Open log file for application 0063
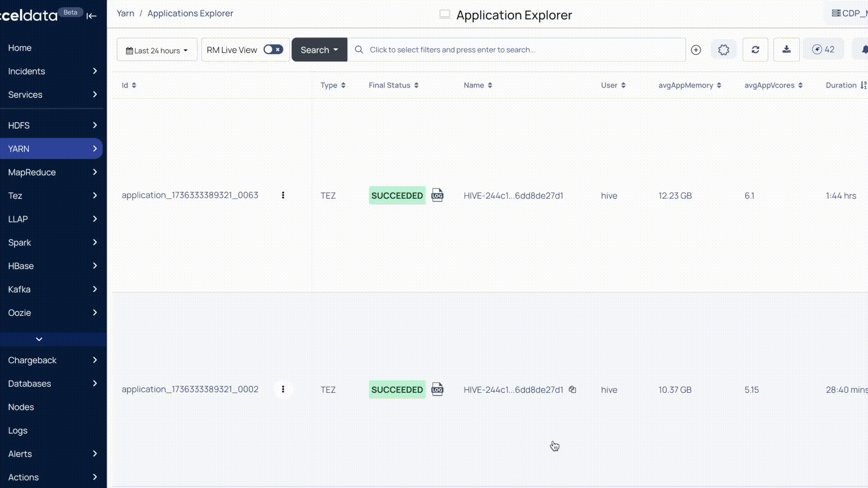The image size is (868, 488). point(437,195)
